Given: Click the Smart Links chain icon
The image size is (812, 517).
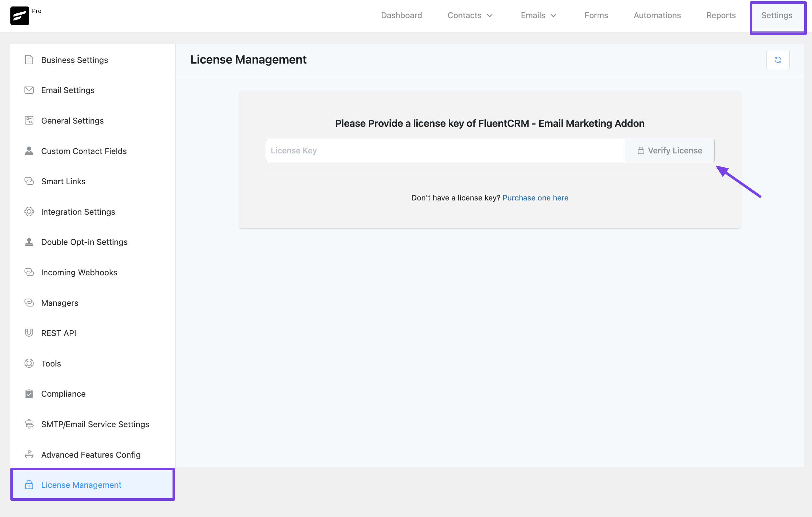Looking at the screenshot, I should pos(29,181).
